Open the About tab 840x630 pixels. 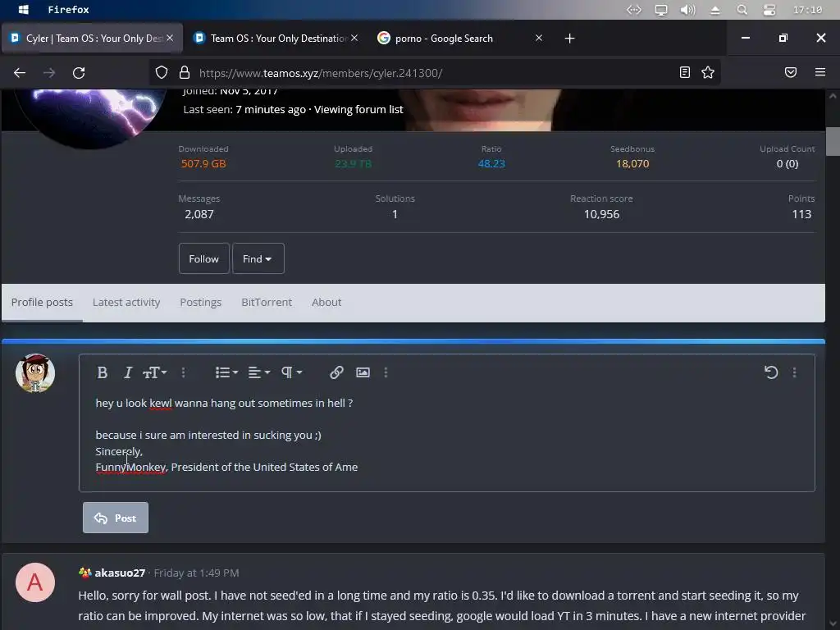point(326,302)
